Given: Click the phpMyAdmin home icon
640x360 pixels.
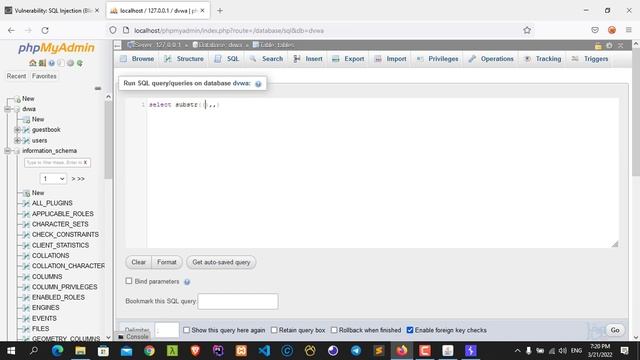Looking at the screenshot, I should point(33,63).
